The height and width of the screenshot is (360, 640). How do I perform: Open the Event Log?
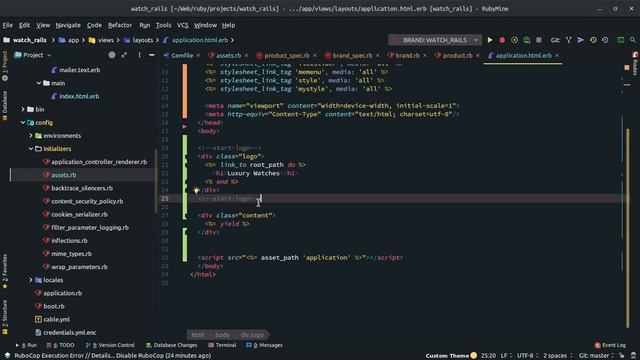point(610,345)
